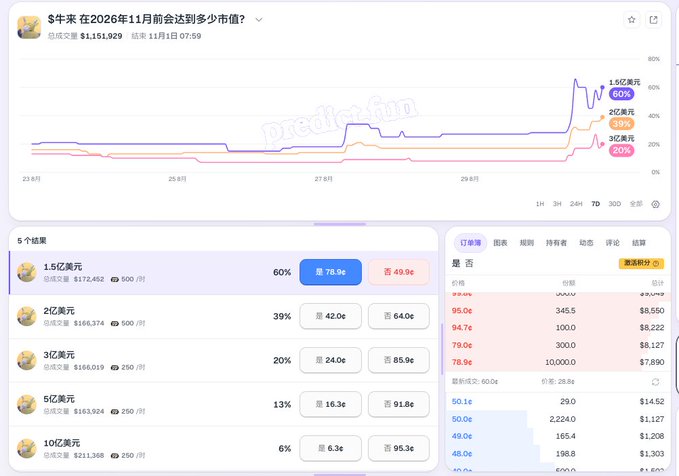679x476 pixels.
Task: Click the points icon in 2亿美元 row
Action: click(114, 324)
